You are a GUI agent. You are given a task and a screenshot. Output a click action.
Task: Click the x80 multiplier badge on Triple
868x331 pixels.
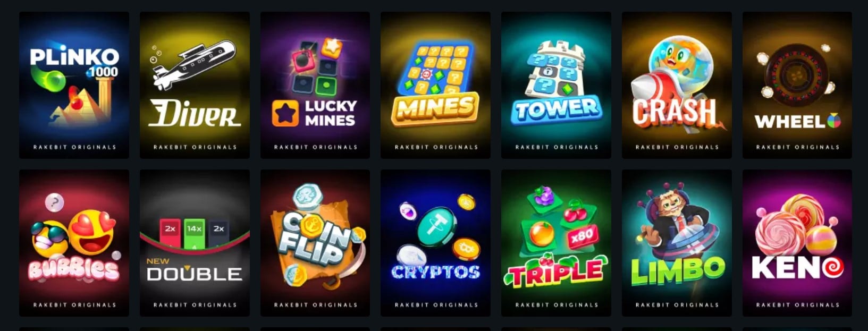click(584, 235)
